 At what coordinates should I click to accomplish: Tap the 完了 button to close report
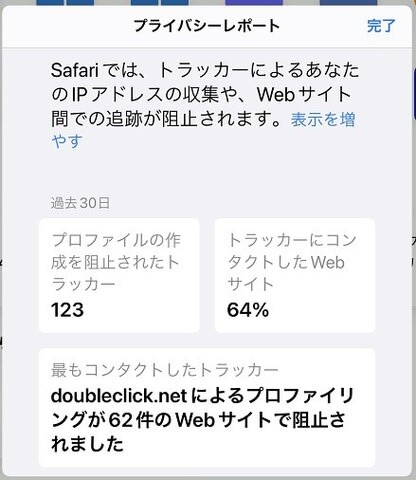pyautogui.click(x=381, y=26)
